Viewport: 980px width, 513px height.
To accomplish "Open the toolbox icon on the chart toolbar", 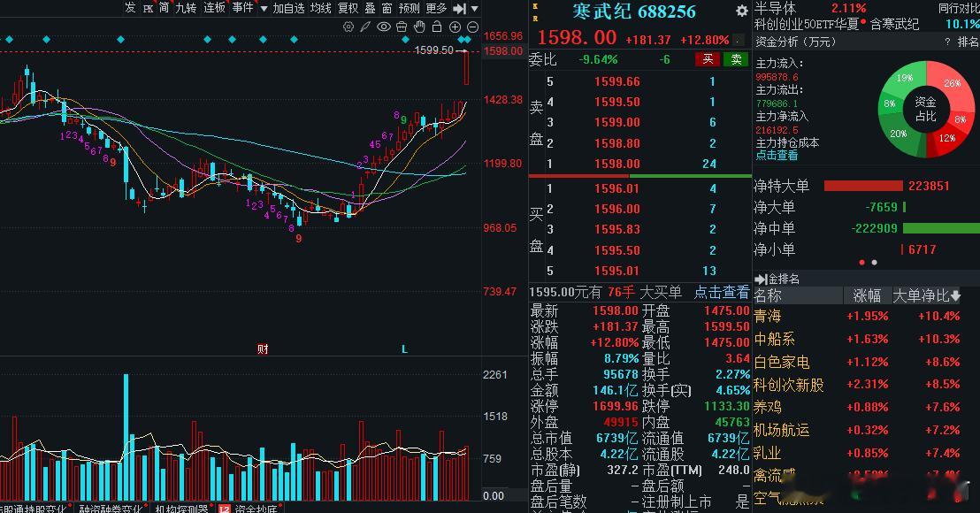I will (401, 27).
